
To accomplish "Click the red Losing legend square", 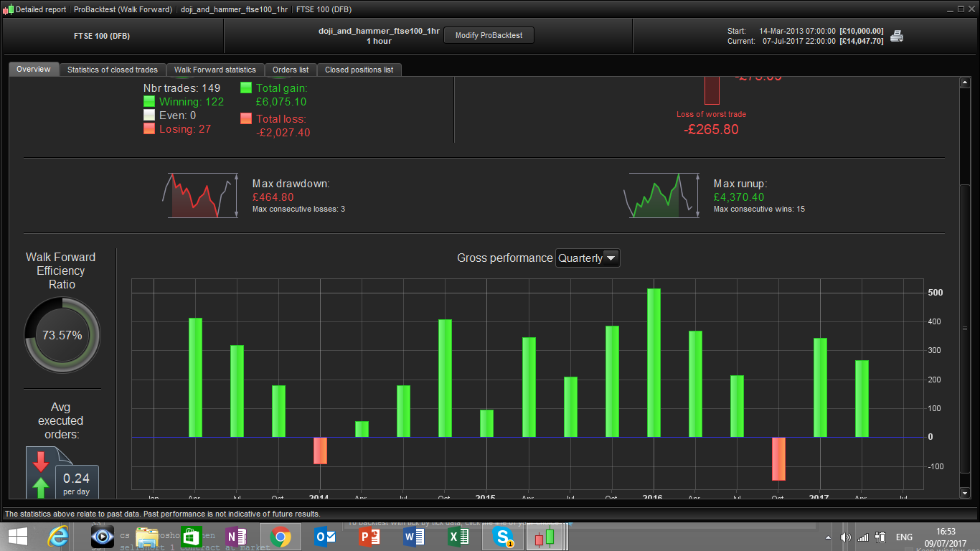I will point(149,129).
